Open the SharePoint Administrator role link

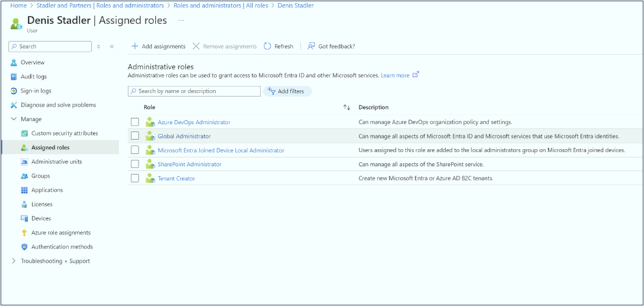tap(189, 165)
